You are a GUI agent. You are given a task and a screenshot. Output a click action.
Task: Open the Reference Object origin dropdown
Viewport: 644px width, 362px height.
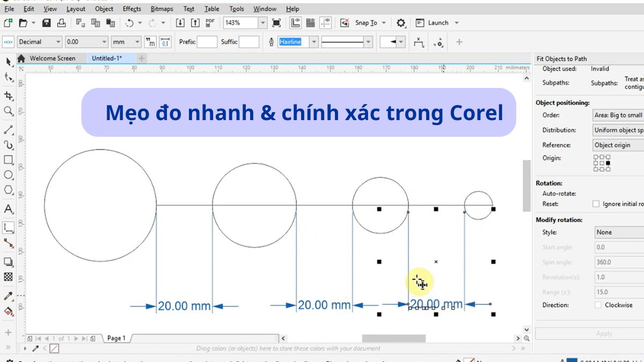(618, 145)
